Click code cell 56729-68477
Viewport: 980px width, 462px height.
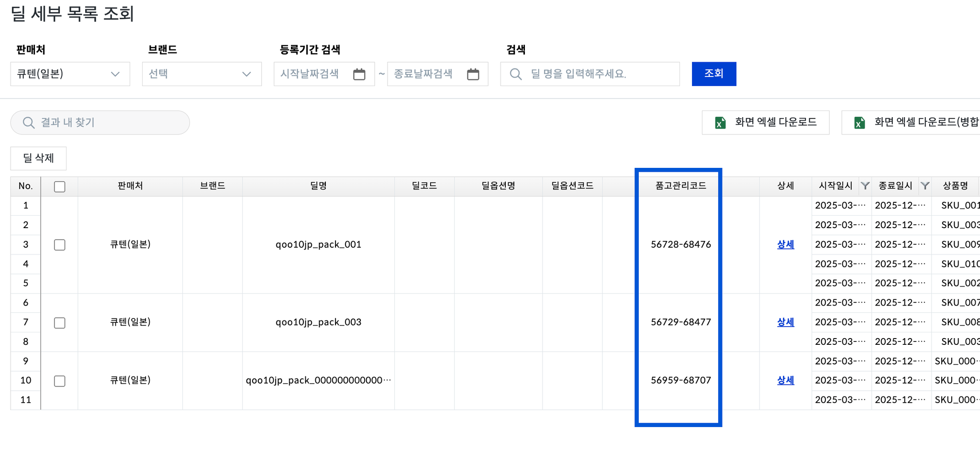[x=681, y=322]
